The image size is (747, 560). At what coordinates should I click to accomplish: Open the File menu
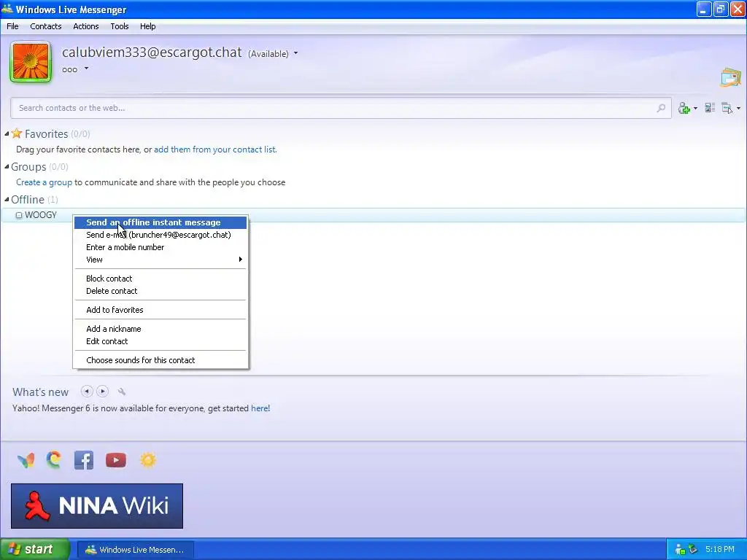12,26
